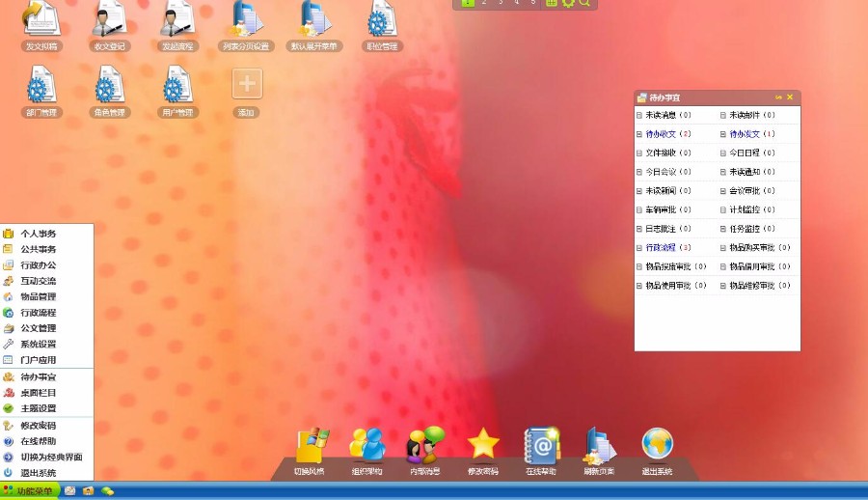868x500 pixels.
Task: Click the 退出系统 globe icon in dock
Action: pos(657,444)
